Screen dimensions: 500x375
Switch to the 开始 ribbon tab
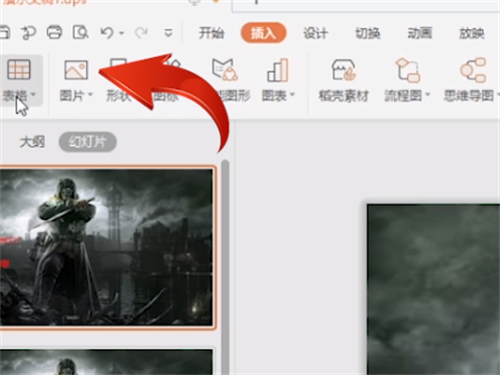211,33
